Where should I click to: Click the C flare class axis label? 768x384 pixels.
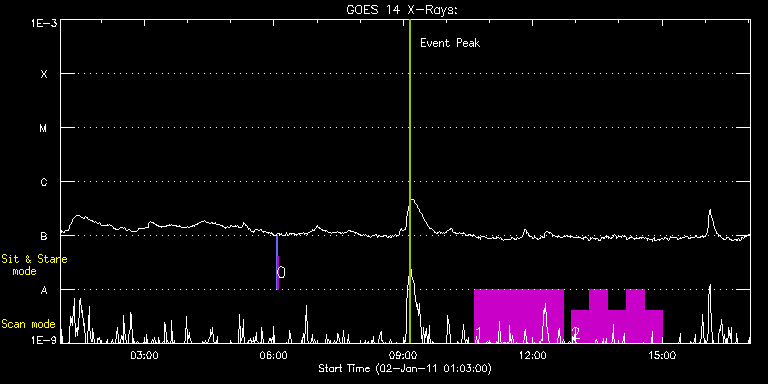pyautogui.click(x=44, y=182)
